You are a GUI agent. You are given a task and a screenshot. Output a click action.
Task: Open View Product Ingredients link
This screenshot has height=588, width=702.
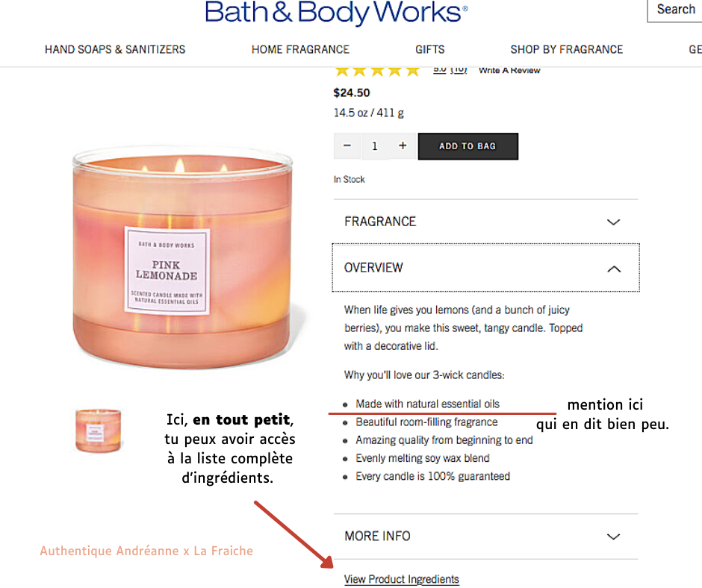pos(402,579)
